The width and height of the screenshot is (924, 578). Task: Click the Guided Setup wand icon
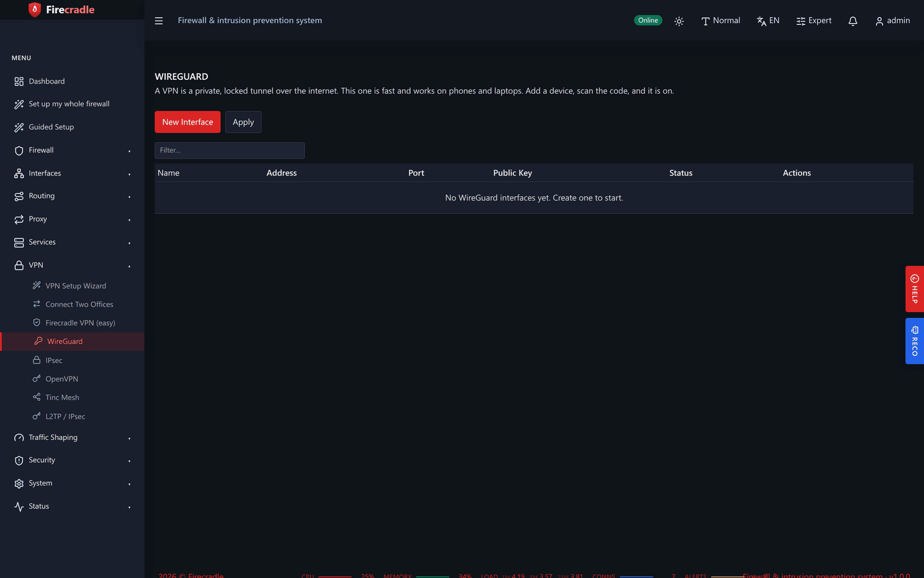[19, 127]
